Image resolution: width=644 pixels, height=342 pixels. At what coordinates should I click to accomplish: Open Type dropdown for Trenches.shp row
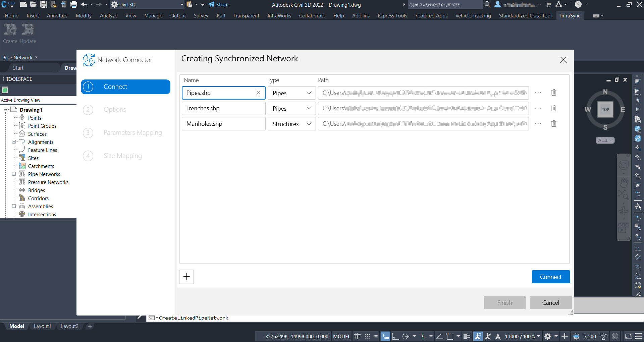click(291, 108)
